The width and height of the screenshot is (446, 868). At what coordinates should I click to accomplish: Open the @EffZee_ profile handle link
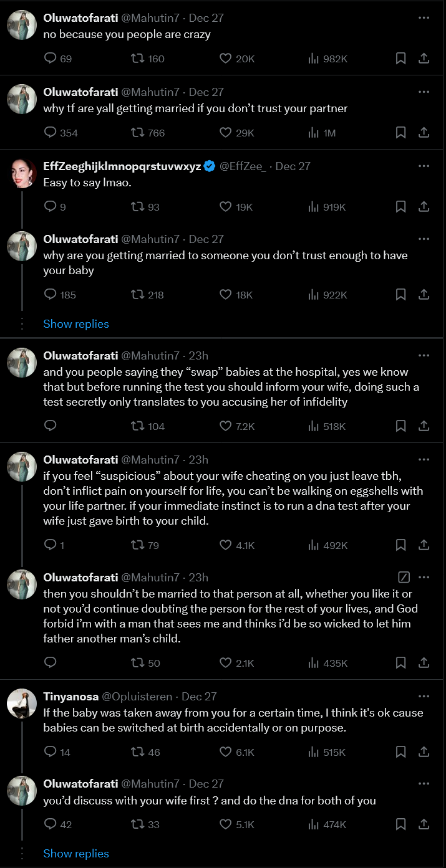click(245, 166)
